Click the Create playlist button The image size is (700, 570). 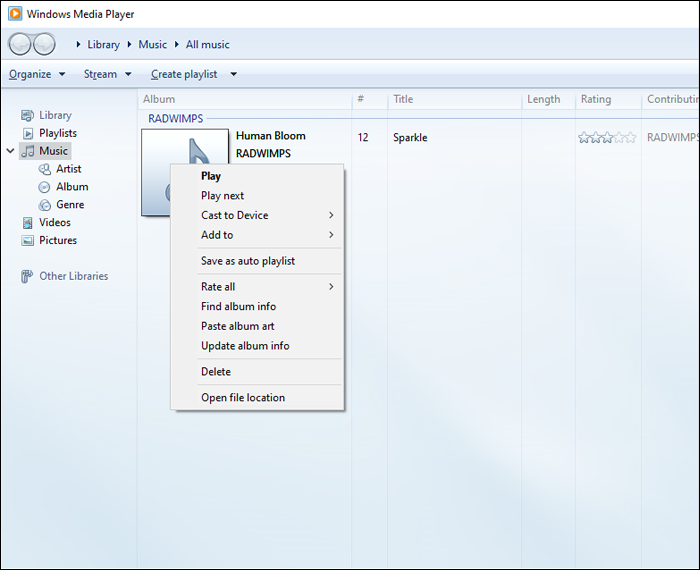click(184, 74)
